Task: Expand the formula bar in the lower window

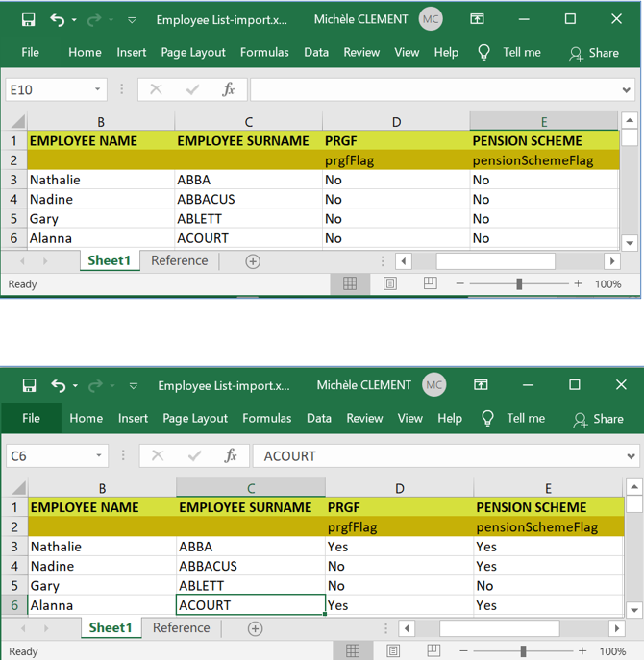Action: tap(630, 456)
